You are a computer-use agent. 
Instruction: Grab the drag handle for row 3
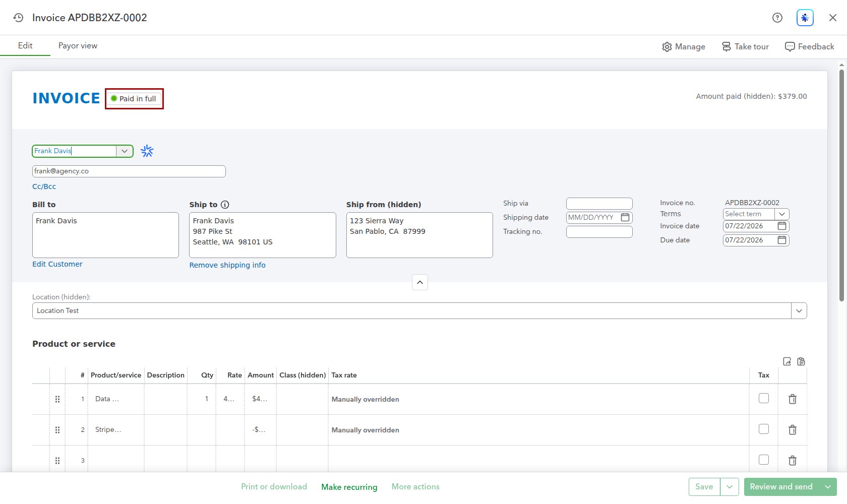(x=57, y=461)
